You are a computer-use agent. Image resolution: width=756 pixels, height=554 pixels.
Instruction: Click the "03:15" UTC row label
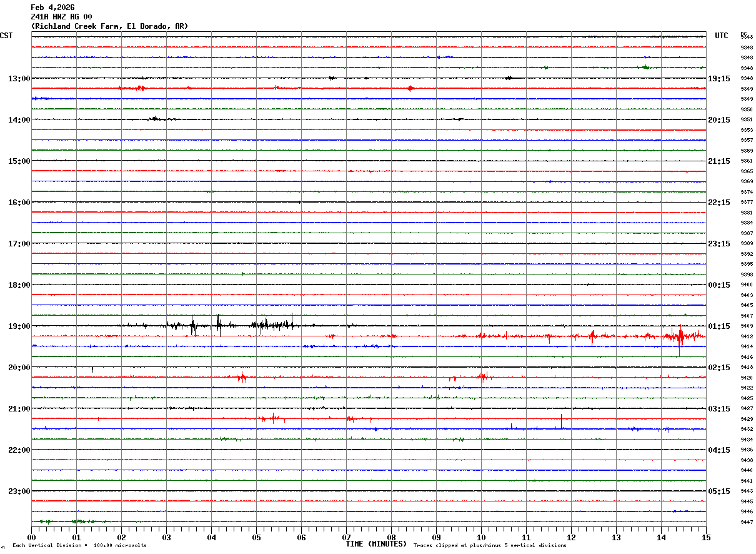[x=719, y=409]
